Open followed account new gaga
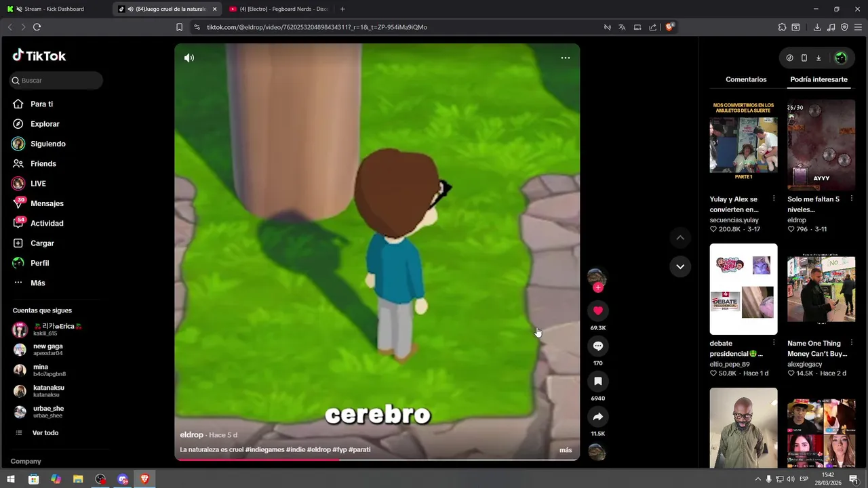The height and width of the screenshot is (488, 868). click(47, 350)
